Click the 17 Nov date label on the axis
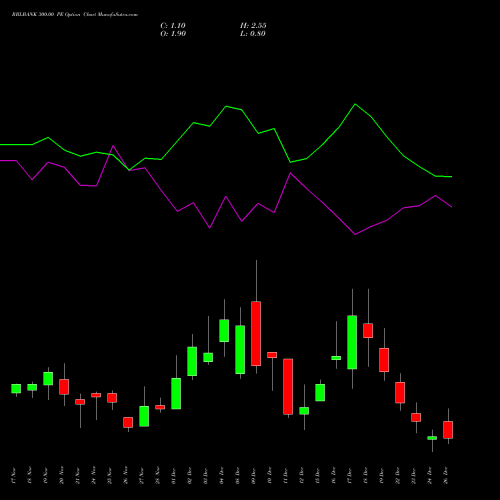Viewport: 500px width, 500px height. (14, 475)
